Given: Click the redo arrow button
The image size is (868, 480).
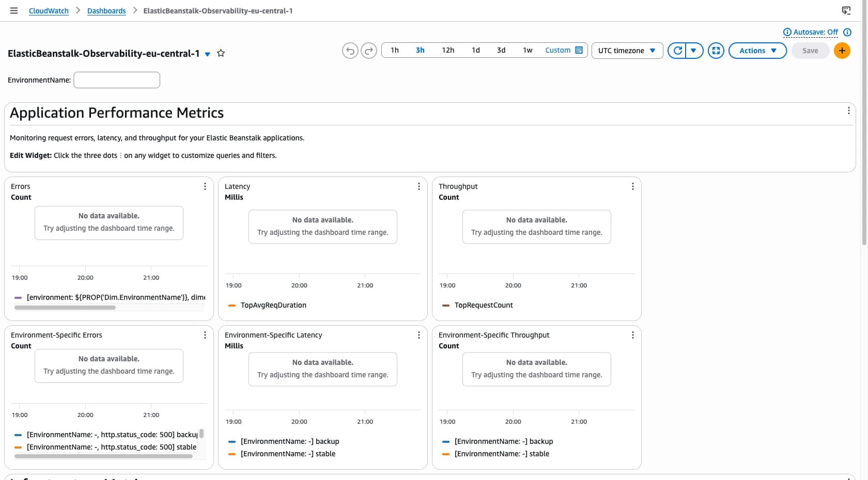Looking at the screenshot, I should (369, 51).
